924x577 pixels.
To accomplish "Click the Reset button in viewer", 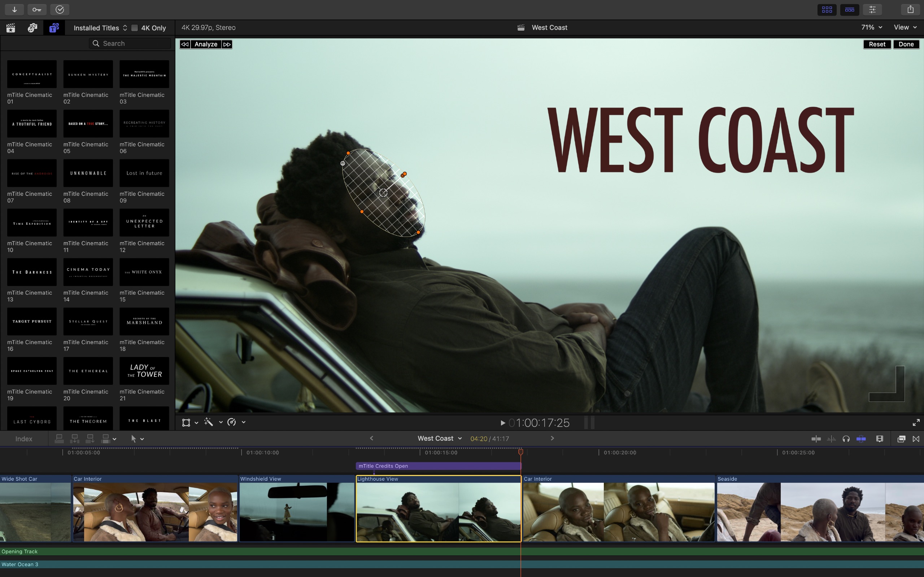I will point(877,44).
